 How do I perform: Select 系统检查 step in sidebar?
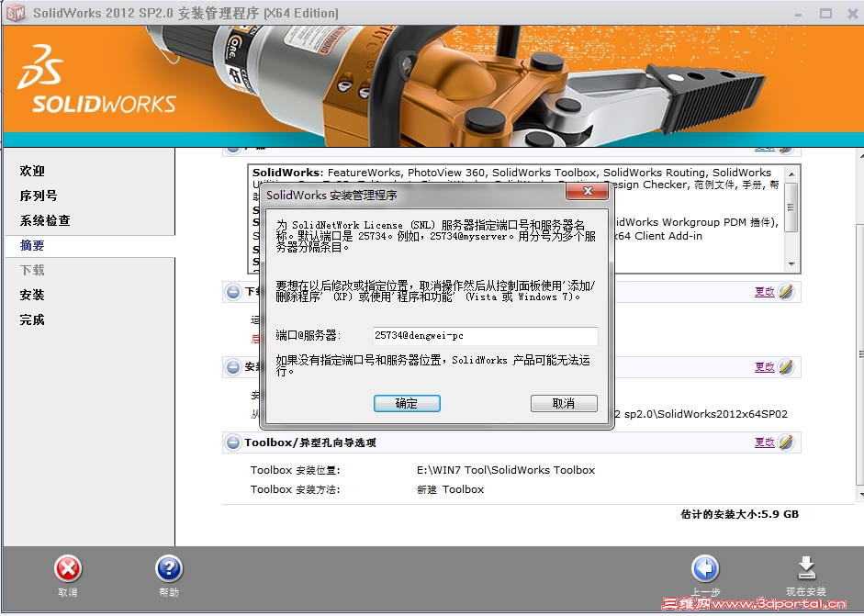coord(45,220)
